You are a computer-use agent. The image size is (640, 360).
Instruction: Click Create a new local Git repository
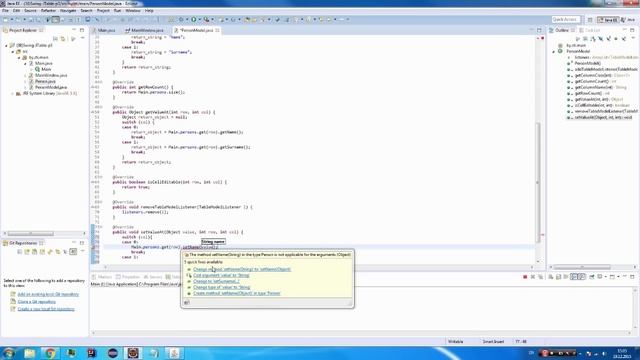[46, 309]
